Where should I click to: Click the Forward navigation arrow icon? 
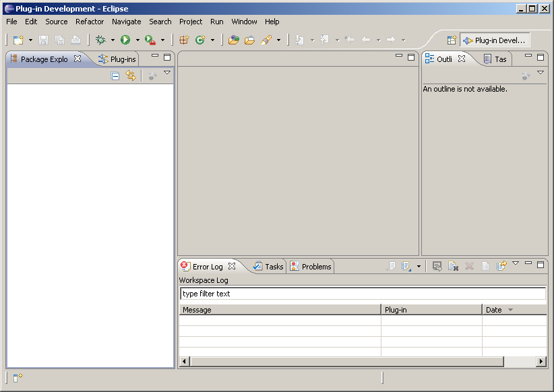(x=391, y=40)
